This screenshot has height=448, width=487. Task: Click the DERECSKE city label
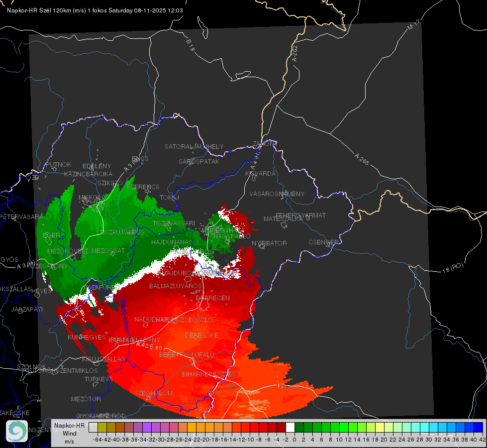click(201, 336)
